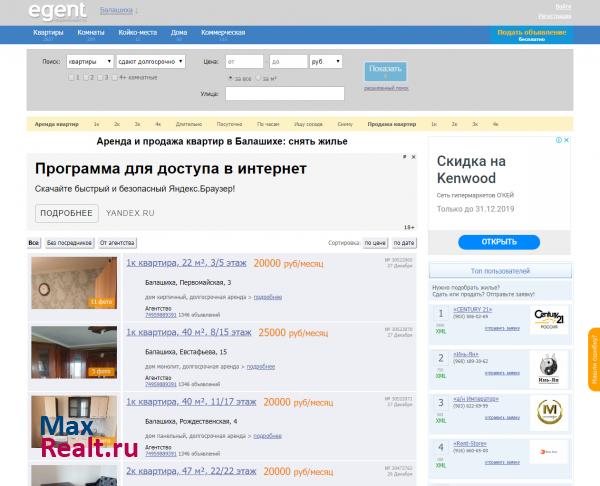Tick the 2-room checkbox
The height and width of the screenshot is (486, 600).
point(86,78)
